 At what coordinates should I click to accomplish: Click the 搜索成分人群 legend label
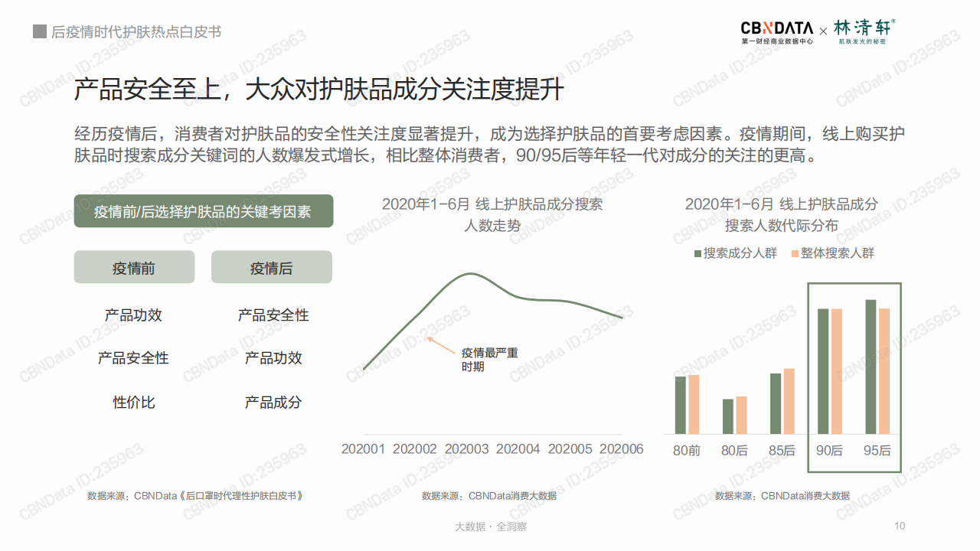[740, 253]
